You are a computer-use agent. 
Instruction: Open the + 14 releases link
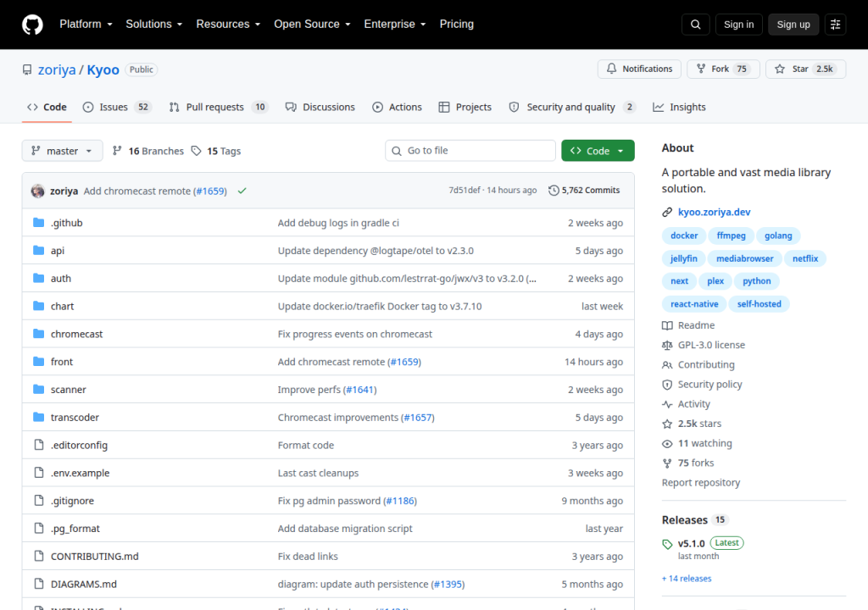(x=687, y=579)
